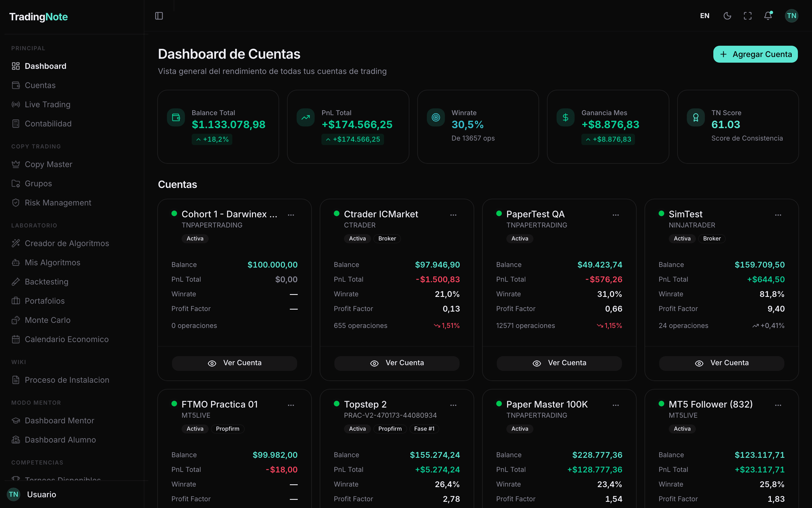This screenshot has width=812, height=508.
Task: Click the Broker tag on Ctrader ICMarket
Action: tap(387, 238)
